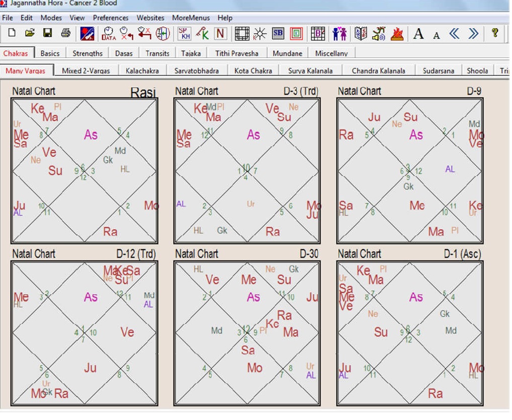512x420 pixels.
Task: Click the red N toolbar icon
Action: click(220, 34)
